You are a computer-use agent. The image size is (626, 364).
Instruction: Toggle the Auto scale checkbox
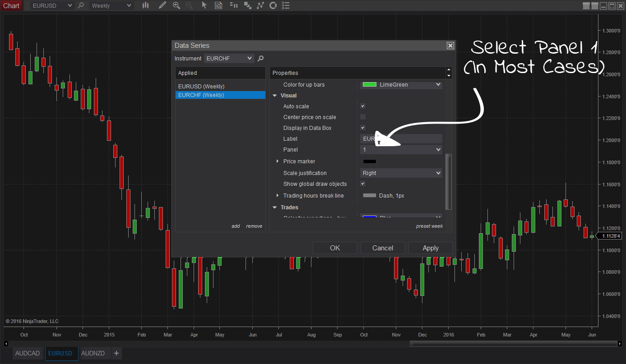coord(362,106)
